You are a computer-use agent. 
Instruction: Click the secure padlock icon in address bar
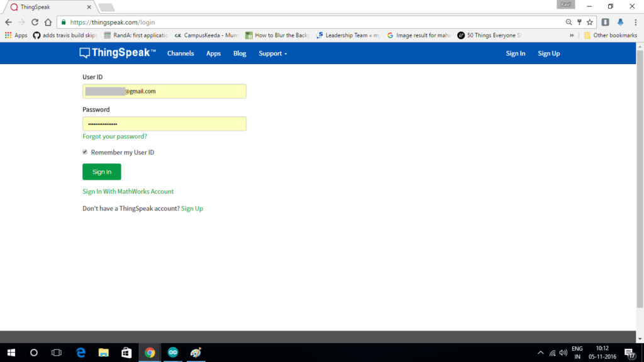point(64,22)
